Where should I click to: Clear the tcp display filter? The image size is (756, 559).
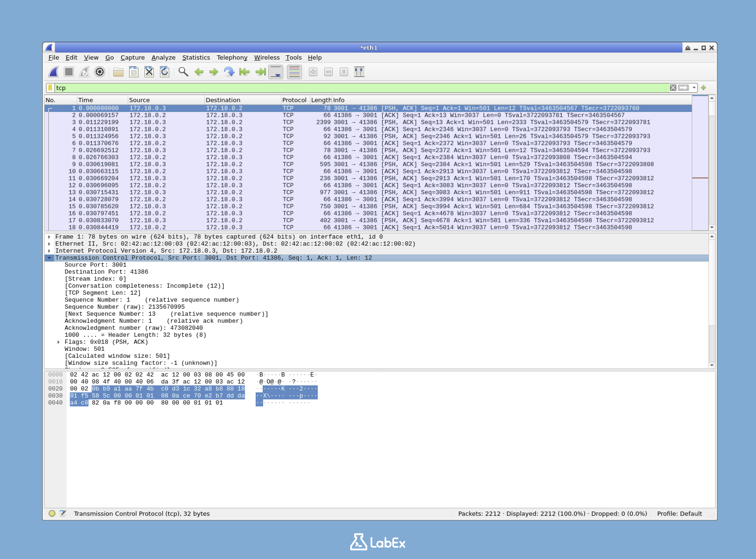(673, 88)
